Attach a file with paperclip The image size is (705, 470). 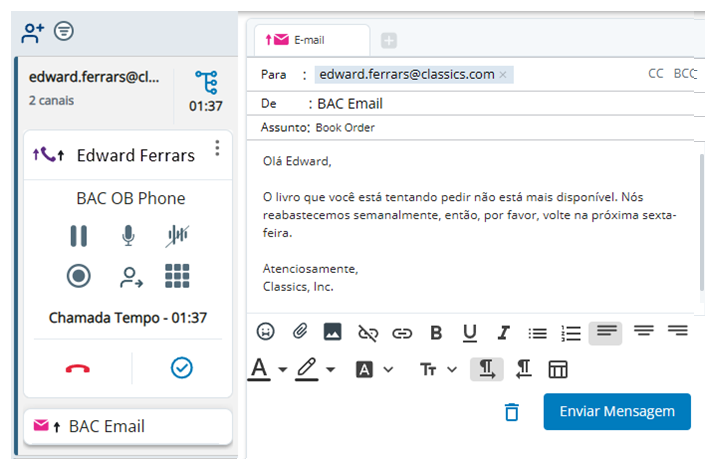tap(300, 332)
